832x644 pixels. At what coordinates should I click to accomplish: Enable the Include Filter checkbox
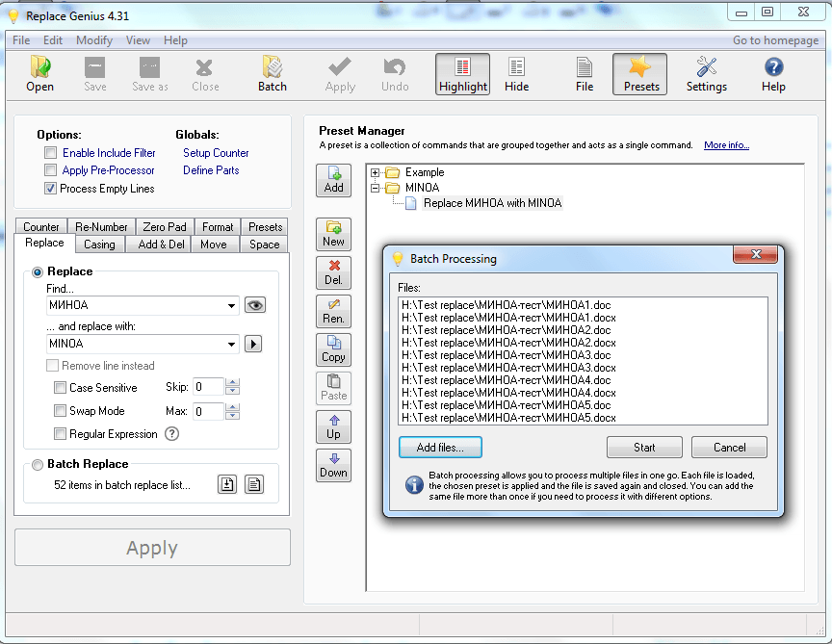51,153
